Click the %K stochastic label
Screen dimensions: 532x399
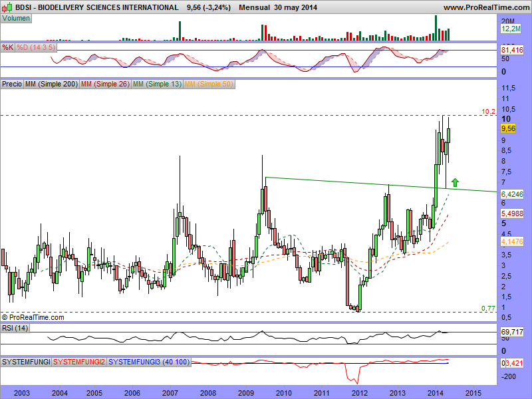[x=8, y=47]
